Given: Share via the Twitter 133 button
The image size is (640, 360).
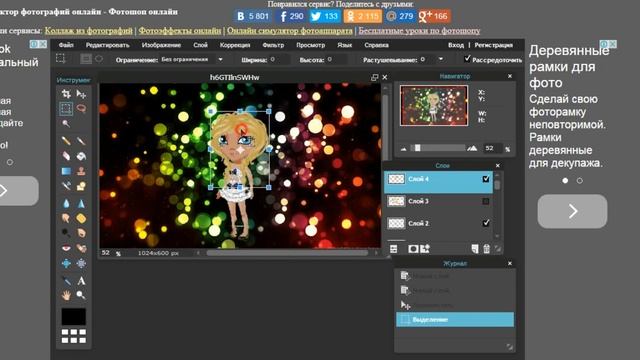Looking at the screenshot, I should click(x=324, y=16).
